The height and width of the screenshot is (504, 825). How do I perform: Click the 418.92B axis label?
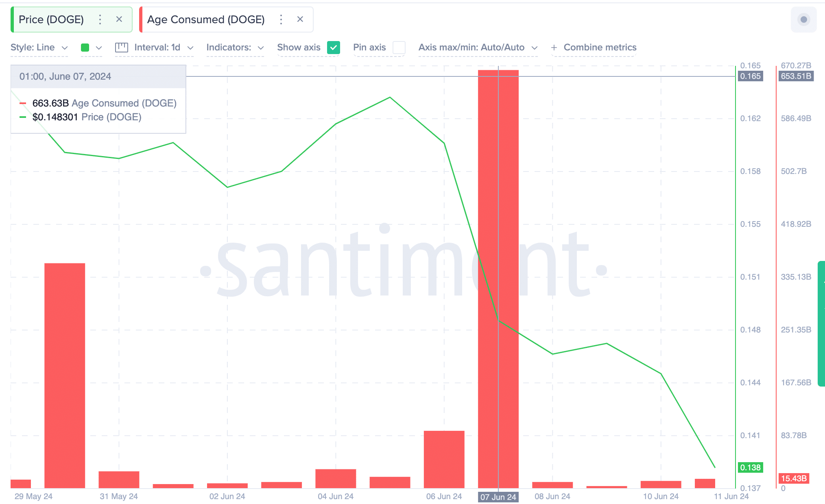pos(796,224)
